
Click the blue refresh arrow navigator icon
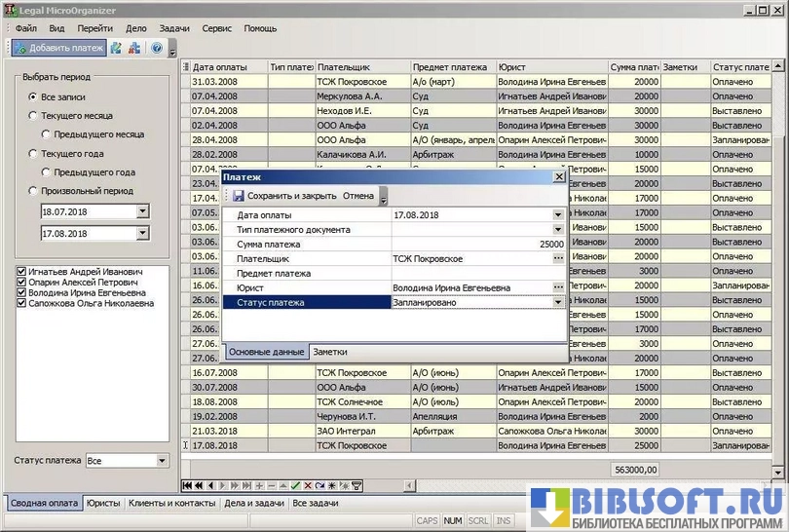coord(319,485)
